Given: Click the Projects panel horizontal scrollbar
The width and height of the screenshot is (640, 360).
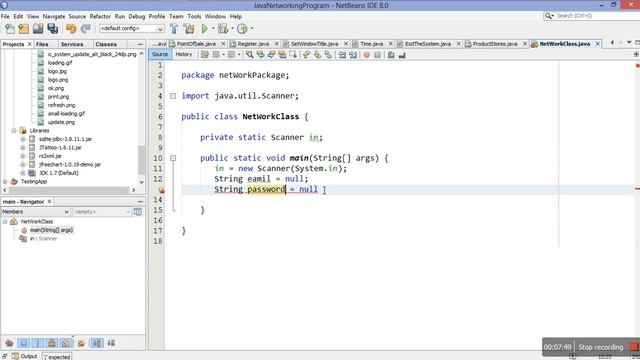Looking at the screenshot, I should (68, 190).
